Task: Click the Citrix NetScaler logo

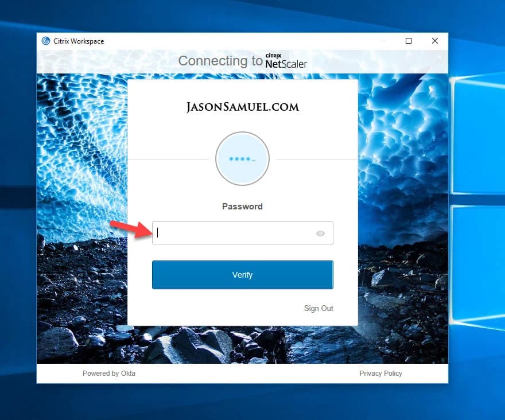Action: coord(286,61)
